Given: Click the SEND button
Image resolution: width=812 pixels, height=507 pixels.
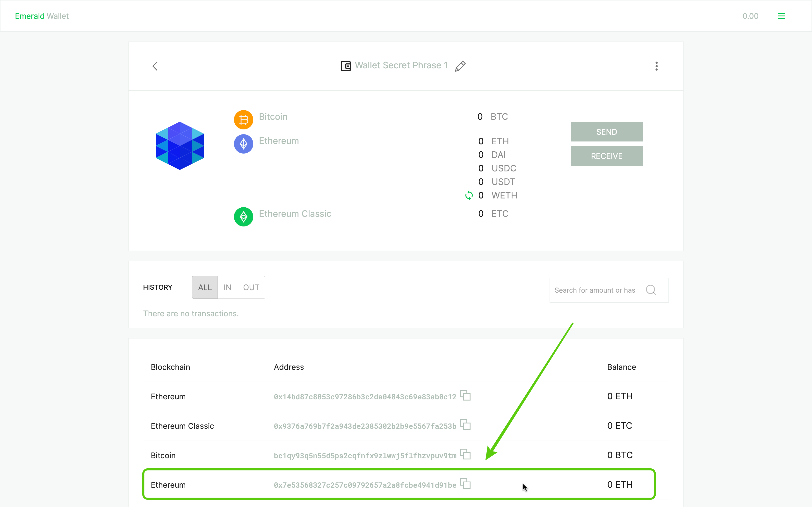Looking at the screenshot, I should pos(607,131).
